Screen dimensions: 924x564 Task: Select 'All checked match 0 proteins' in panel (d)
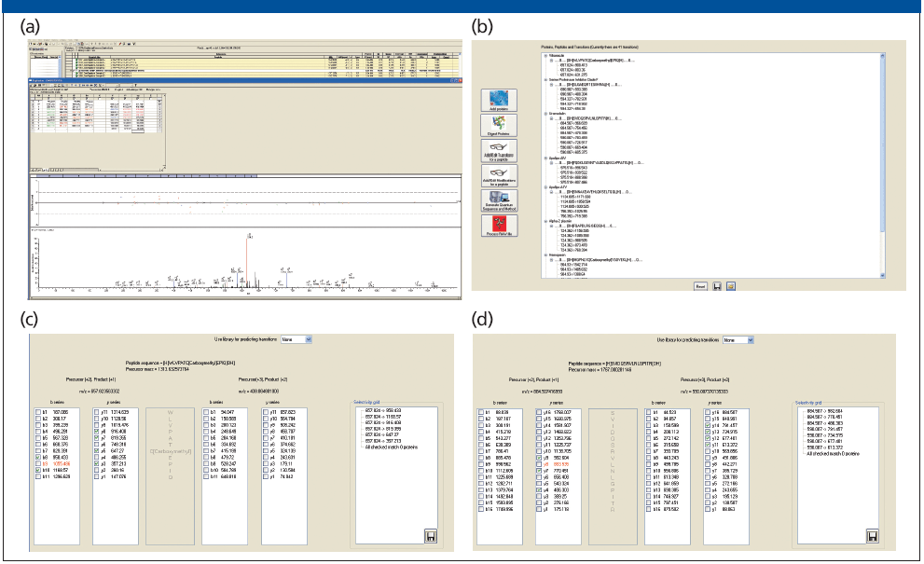[x=833, y=454]
